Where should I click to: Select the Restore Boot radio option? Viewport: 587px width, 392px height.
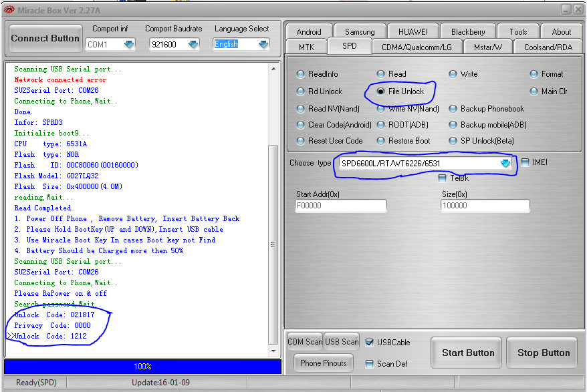[404, 141]
